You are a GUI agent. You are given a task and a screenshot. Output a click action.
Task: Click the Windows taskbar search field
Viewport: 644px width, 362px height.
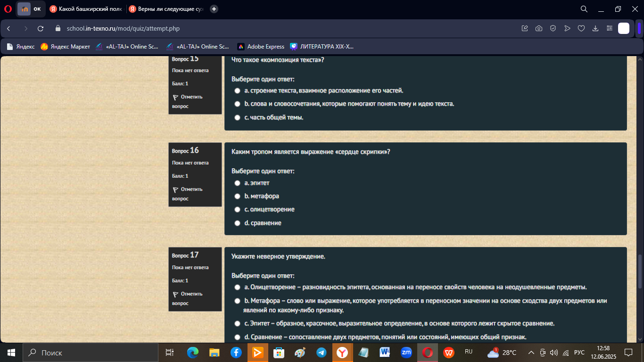coord(90,353)
